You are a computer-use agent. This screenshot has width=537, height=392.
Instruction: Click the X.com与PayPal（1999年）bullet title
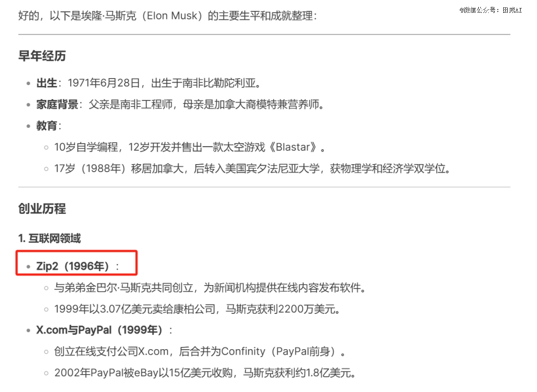pyautogui.click(x=99, y=330)
